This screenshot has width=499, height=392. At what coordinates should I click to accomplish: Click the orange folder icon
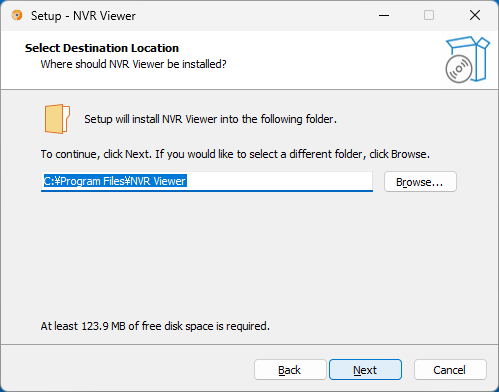57,119
